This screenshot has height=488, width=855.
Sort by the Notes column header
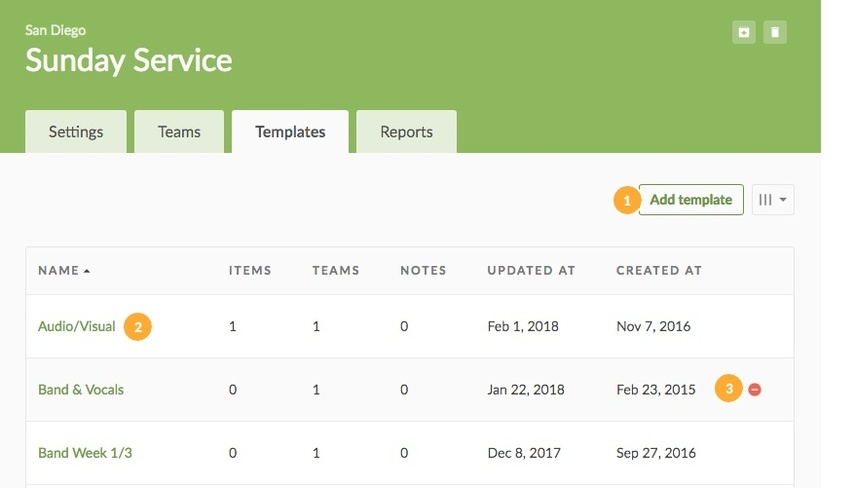[x=423, y=270]
